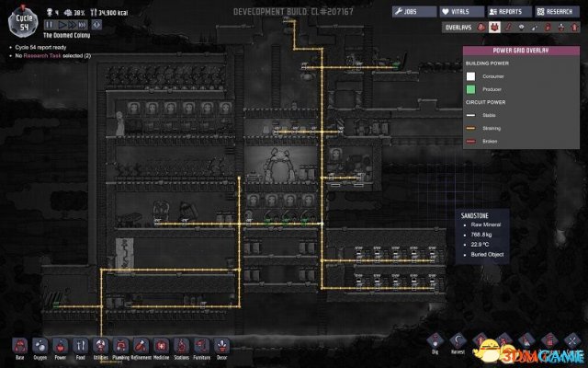Open the Research menu
The image size is (588, 368).
pos(557,12)
